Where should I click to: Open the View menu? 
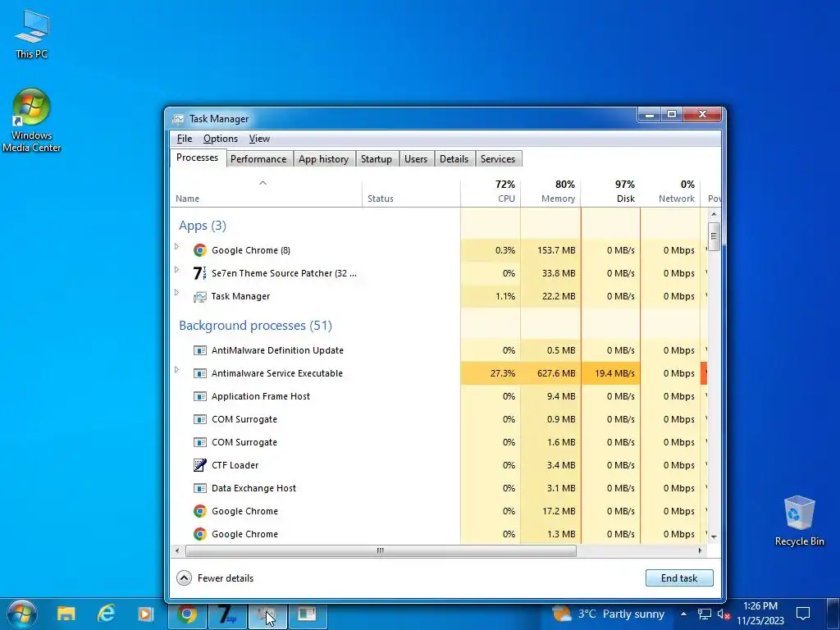click(x=259, y=139)
